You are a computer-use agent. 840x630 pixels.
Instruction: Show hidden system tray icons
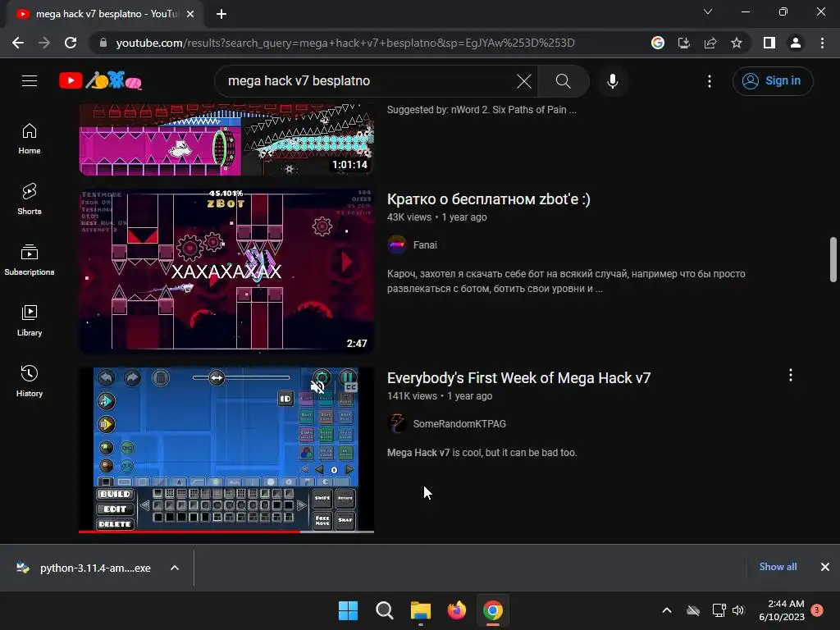667,610
